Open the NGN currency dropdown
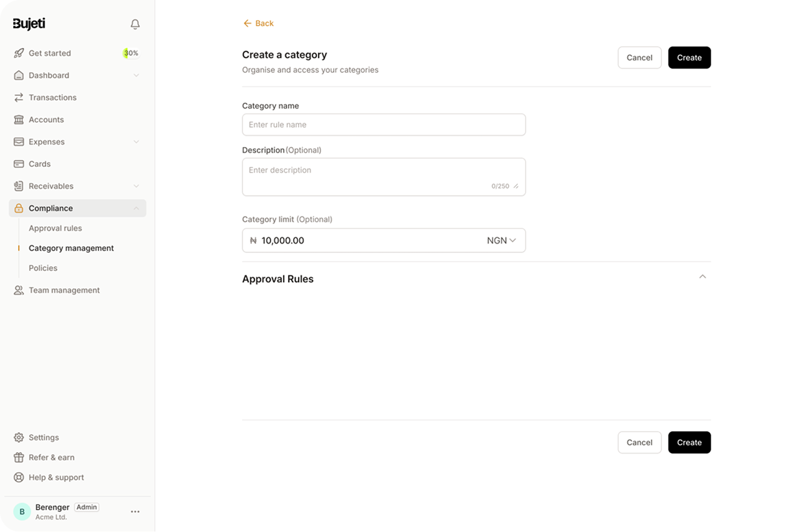798x532 pixels. point(502,240)
